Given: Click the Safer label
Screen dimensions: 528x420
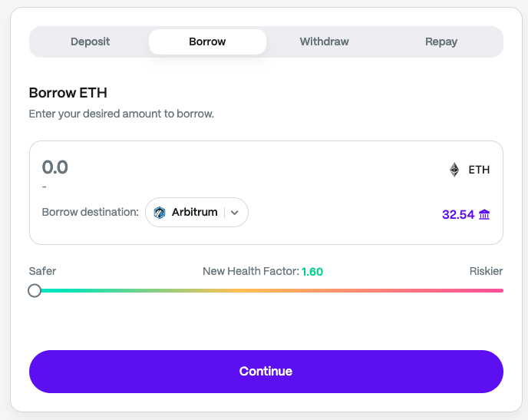Looking at the screenshot, I should (42, 271).
